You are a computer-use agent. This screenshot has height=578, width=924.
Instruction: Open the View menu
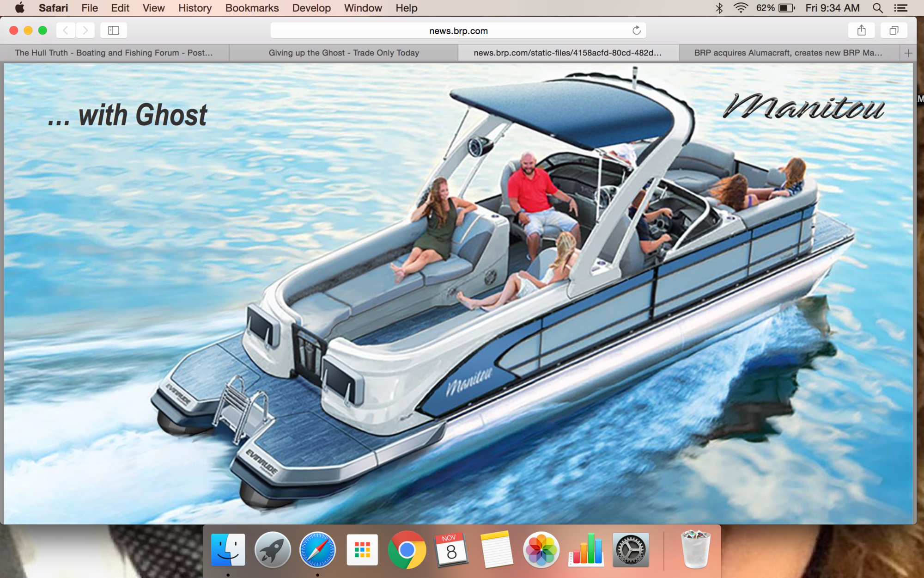153,8
